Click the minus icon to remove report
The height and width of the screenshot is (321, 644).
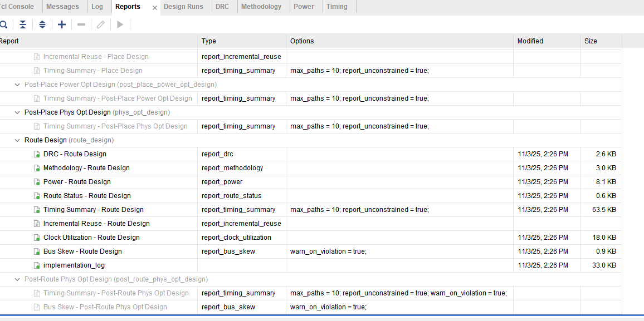81,24
